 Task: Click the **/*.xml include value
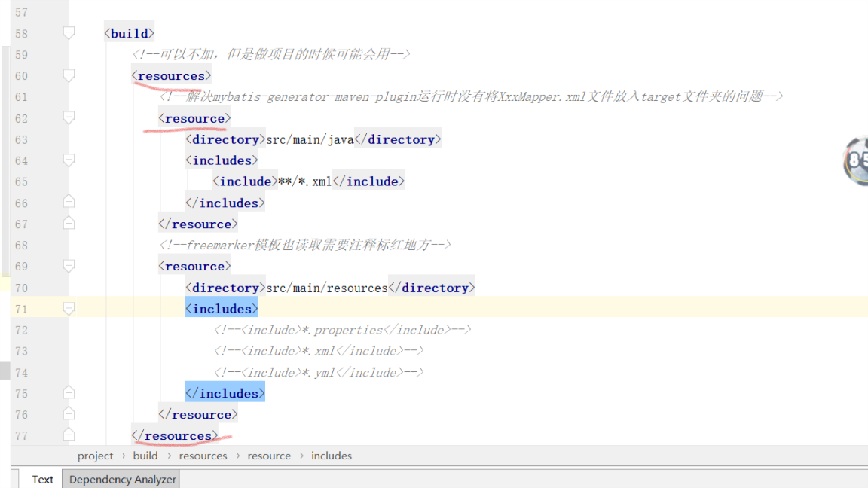304,181
